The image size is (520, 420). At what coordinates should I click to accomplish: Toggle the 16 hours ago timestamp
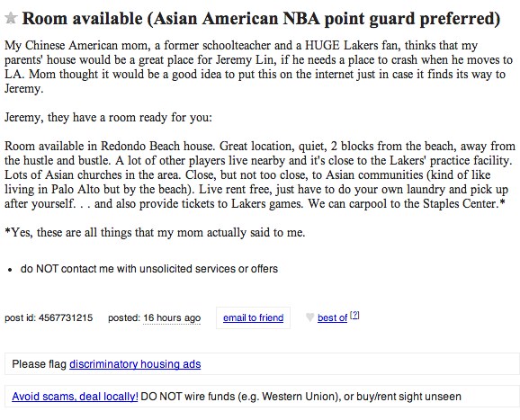[x=172, y=317]
